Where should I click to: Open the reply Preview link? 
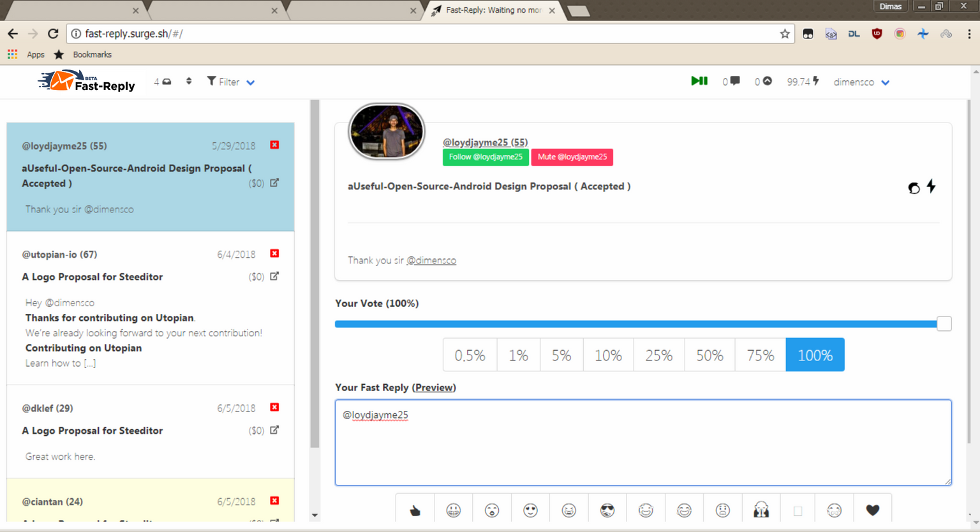[434, 387]
